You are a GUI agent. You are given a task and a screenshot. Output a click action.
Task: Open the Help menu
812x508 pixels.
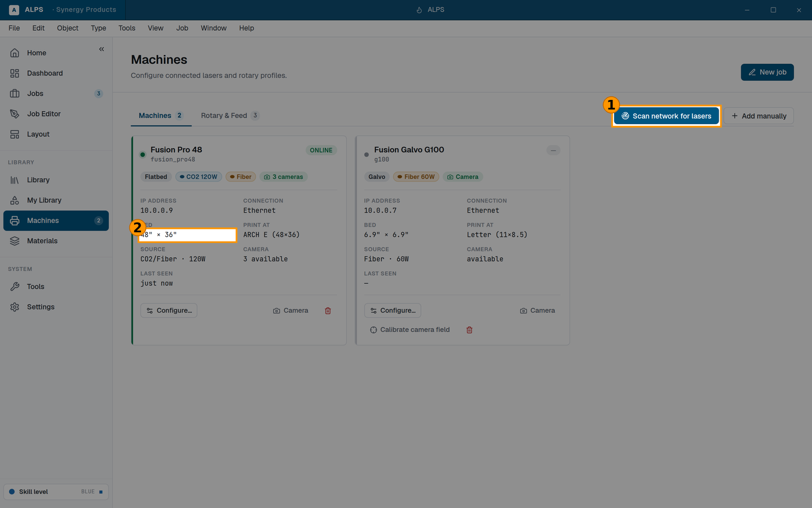pos(246,28)
